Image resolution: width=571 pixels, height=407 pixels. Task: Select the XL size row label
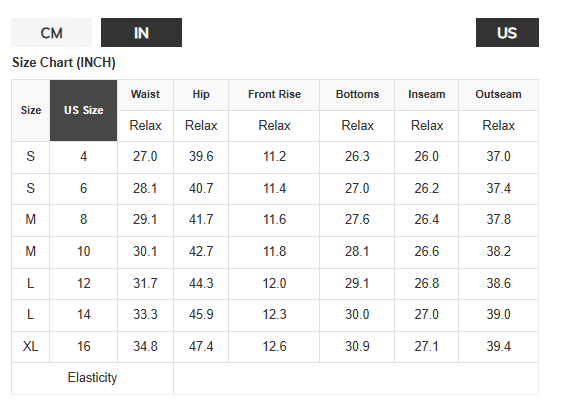pos(31,346)
